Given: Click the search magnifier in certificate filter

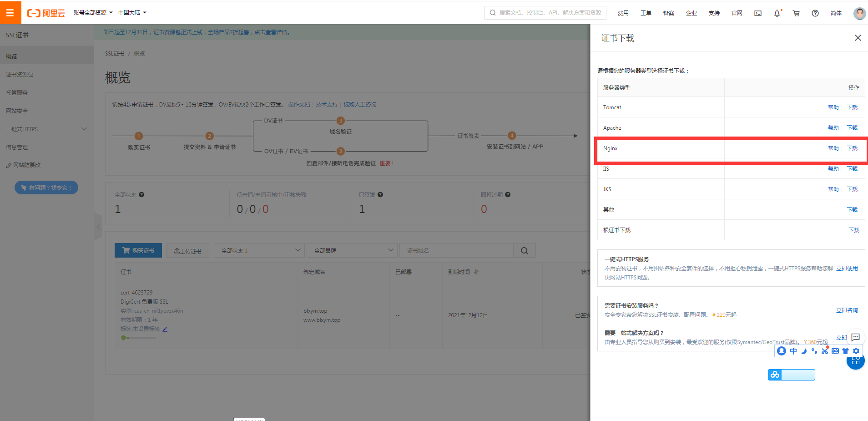Looking at the screenshot, I should point(525,251).
